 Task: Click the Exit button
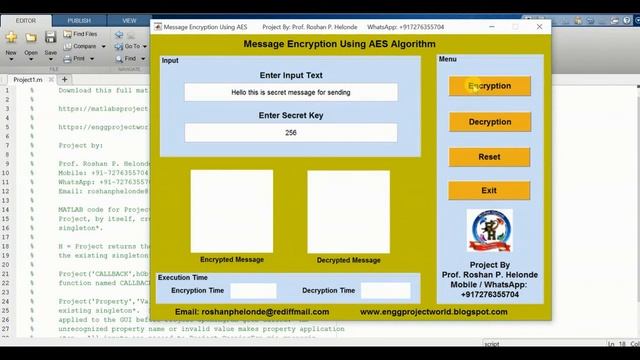coord(489,191)
